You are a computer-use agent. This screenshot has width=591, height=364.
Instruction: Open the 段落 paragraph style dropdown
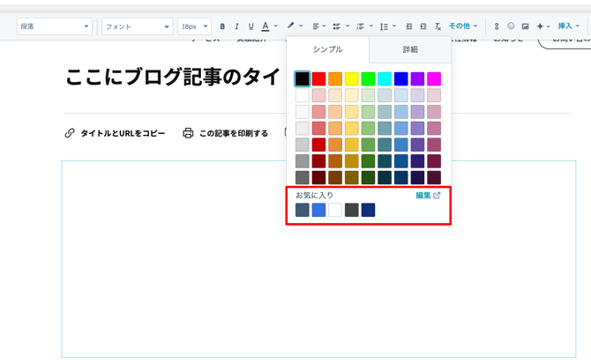(x=55, y=26)
